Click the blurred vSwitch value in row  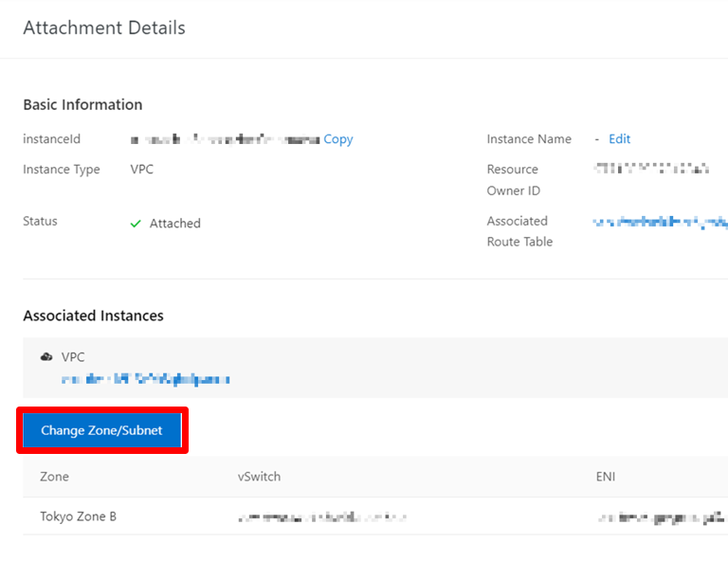tap(322, 517)
